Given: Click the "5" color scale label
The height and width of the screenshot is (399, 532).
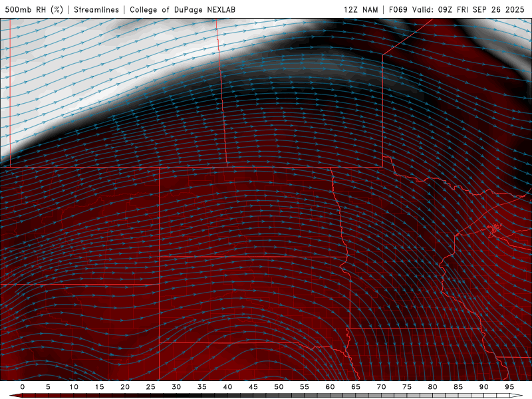Looking at the screenshot, I should tap(48, 387).
